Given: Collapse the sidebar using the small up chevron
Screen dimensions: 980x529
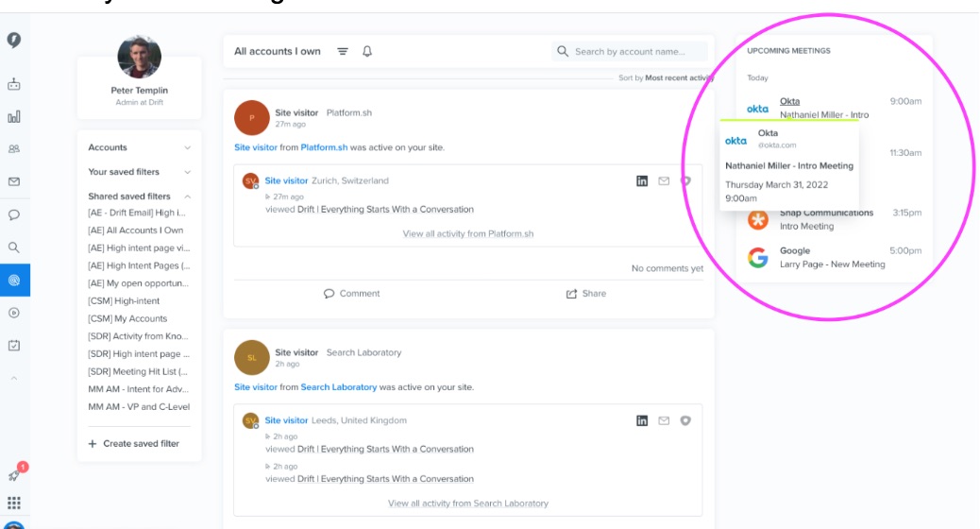Looking at the screenshot, I should (14, 378).
